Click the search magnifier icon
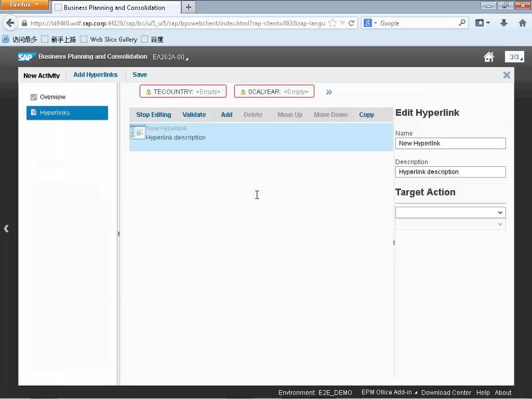Screen dimensions: 532x399 click(x=462, y=23)
